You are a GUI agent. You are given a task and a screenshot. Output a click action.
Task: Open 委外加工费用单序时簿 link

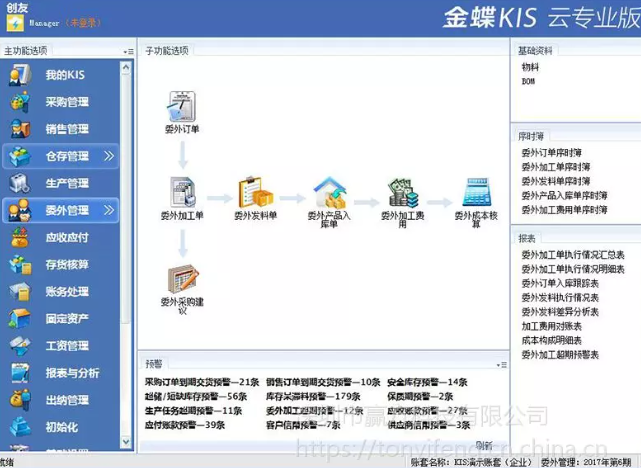(564, 210)
